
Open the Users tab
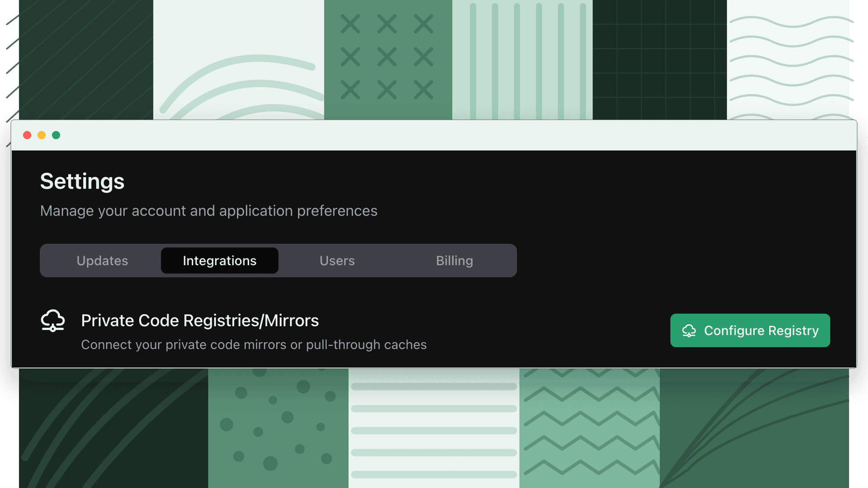pos(337,261)
